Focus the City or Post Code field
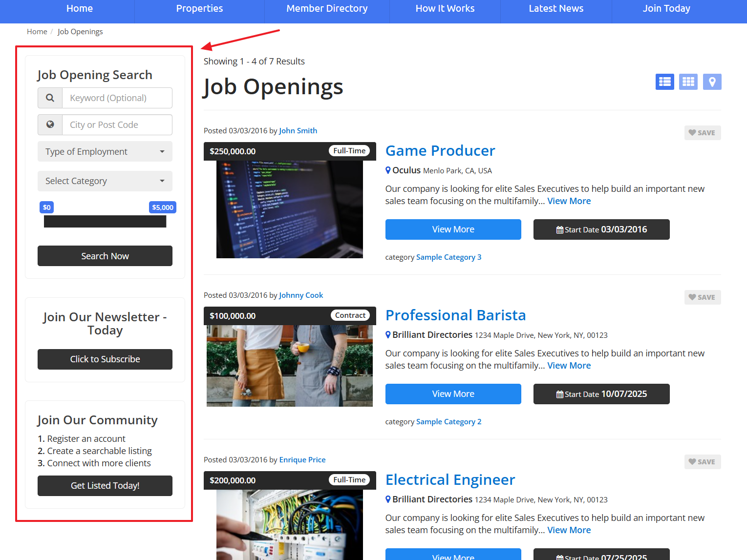The height and width of the screenshot is (560, 747). click(117, 124)
